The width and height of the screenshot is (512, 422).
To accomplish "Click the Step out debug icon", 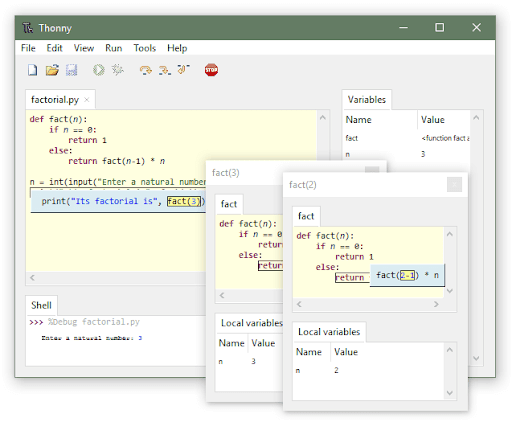I will [x=183, y=69].
